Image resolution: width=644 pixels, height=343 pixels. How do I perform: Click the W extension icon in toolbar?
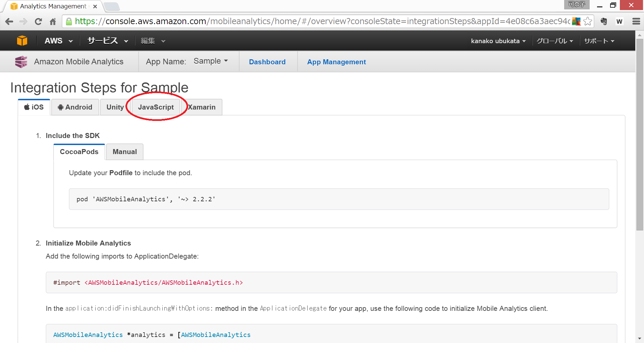pos(619,21)
